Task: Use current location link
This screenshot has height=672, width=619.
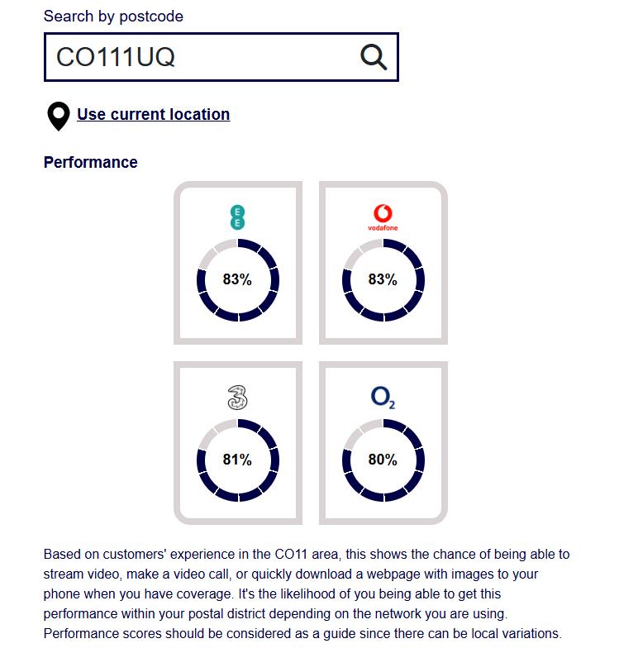Action: coord(153,115)
